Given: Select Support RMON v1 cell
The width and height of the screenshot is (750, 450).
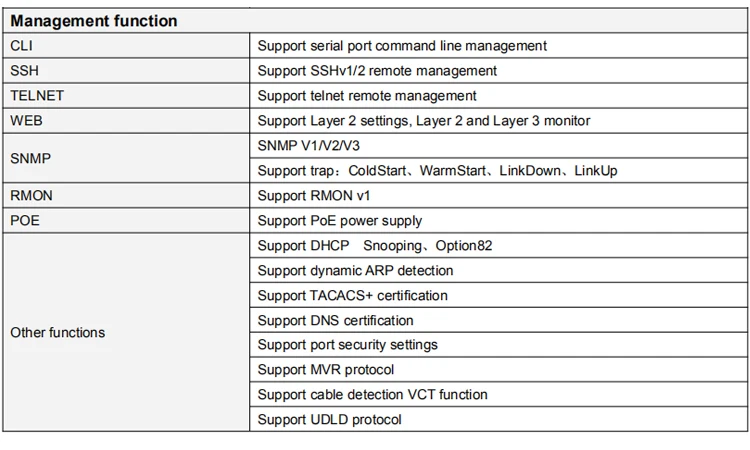Looking at the screenshot, I should (314, 196).
